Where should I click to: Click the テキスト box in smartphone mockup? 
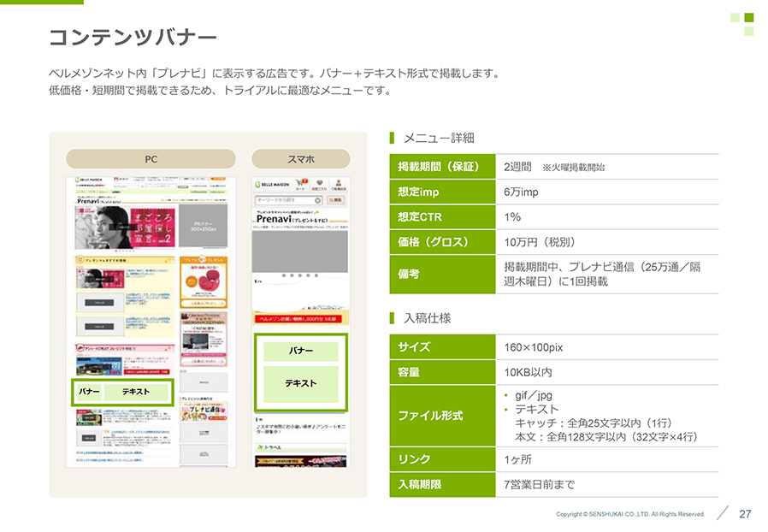300,383
